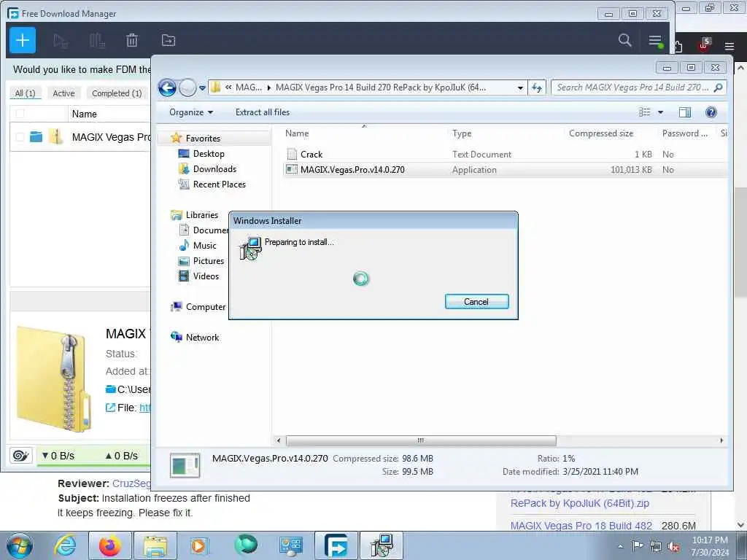Tick checkbox beside MAGIX Vegas Pro download
This screenshot has width=747, height=560.
[x=20, y=136]
